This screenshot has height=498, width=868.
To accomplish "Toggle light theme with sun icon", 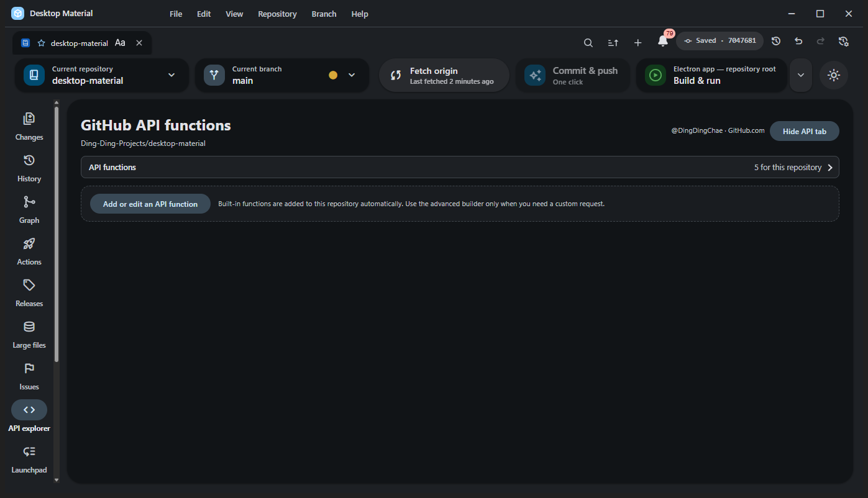I will pyautogui.click(x=834, y=75).
